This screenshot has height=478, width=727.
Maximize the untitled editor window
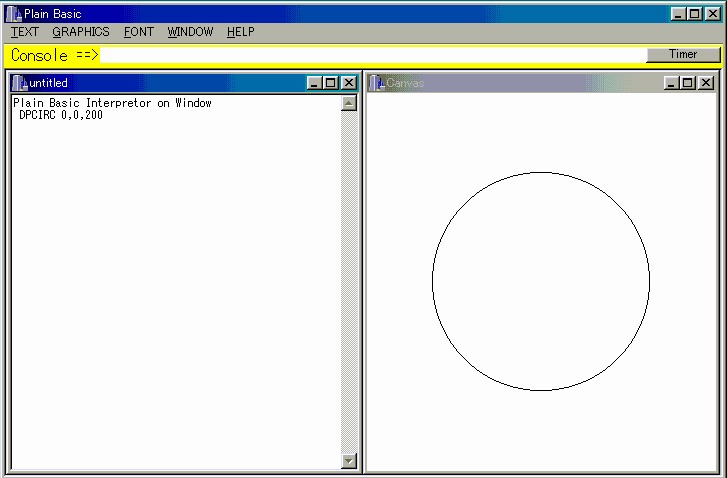331,83
